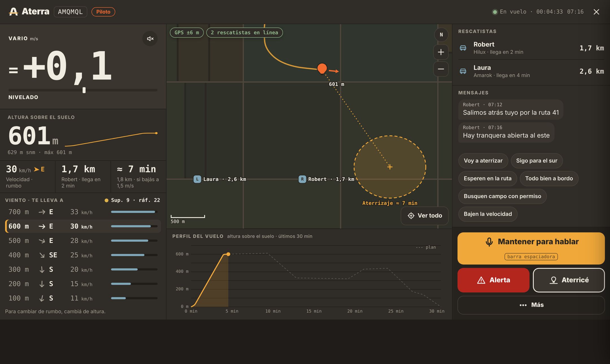610x364 pixels.
Task: Click Laura's vehicle icon in Rescatistas list
Action: coord(463,71)
